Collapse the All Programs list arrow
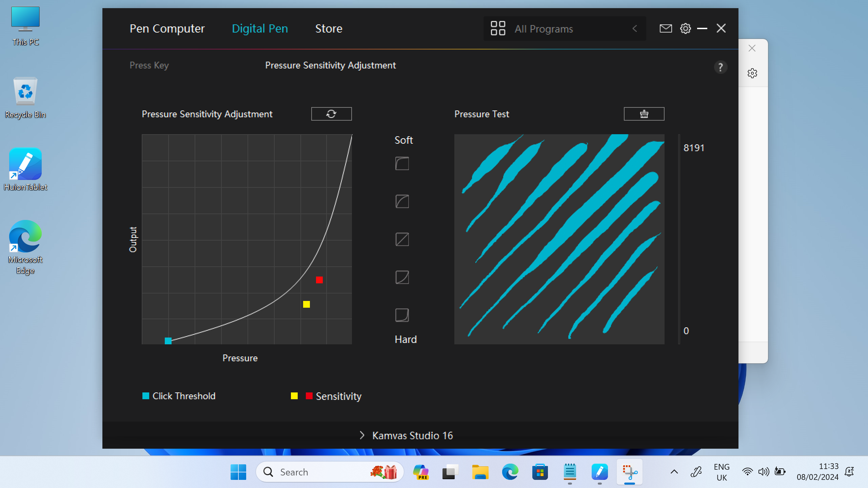The width and height of the screenshot is (868, 488). coord(635,28)
